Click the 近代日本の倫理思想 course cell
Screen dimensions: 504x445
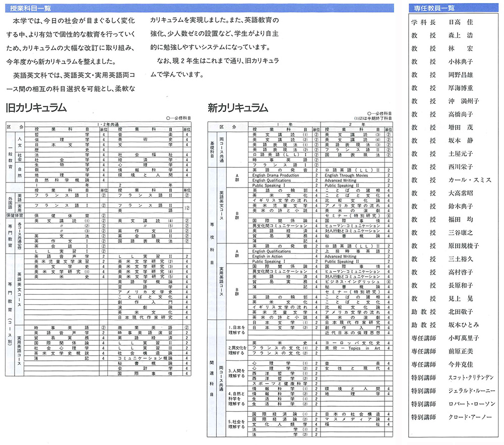tap(352, 333)
